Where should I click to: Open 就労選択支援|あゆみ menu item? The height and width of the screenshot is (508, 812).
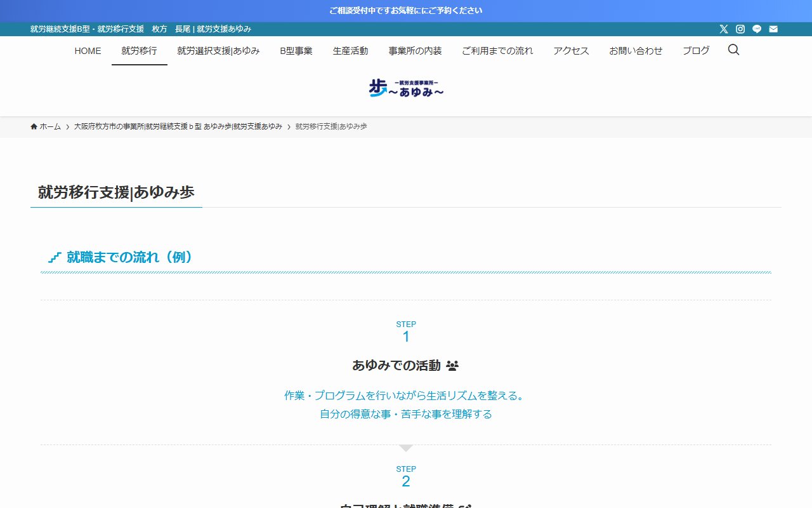[x=218, y=51]
